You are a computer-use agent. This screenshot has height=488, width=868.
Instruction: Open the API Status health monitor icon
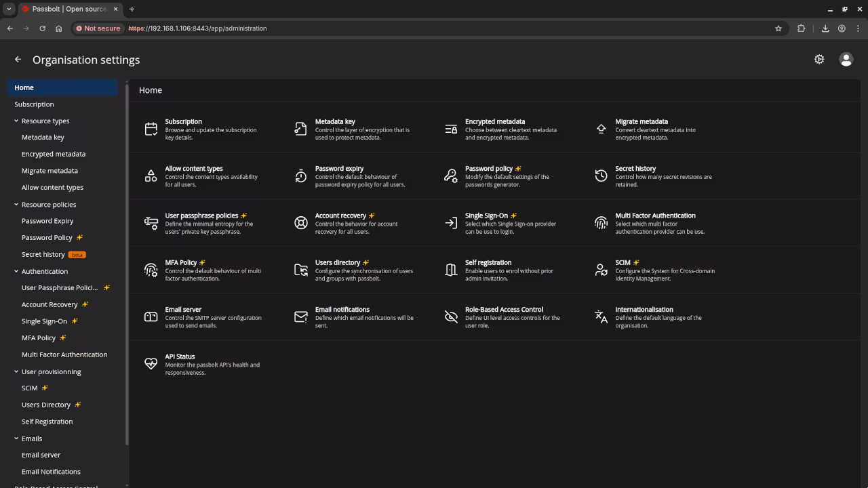pos(151,363)
